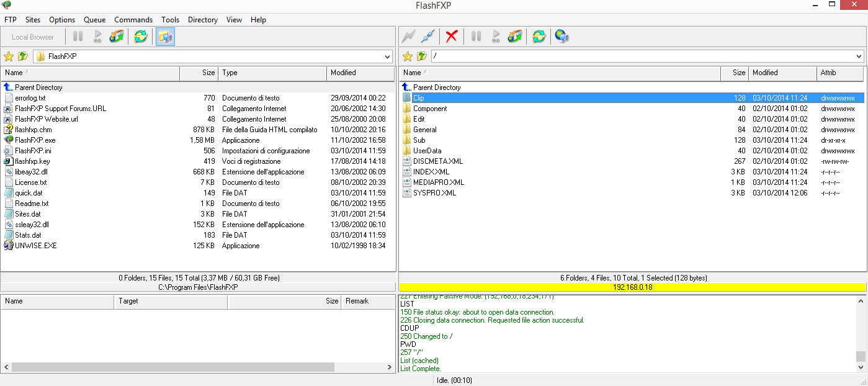Click the globe switch-to-local-browser icon
Screen dimensions: 868x386
point(562,37)
